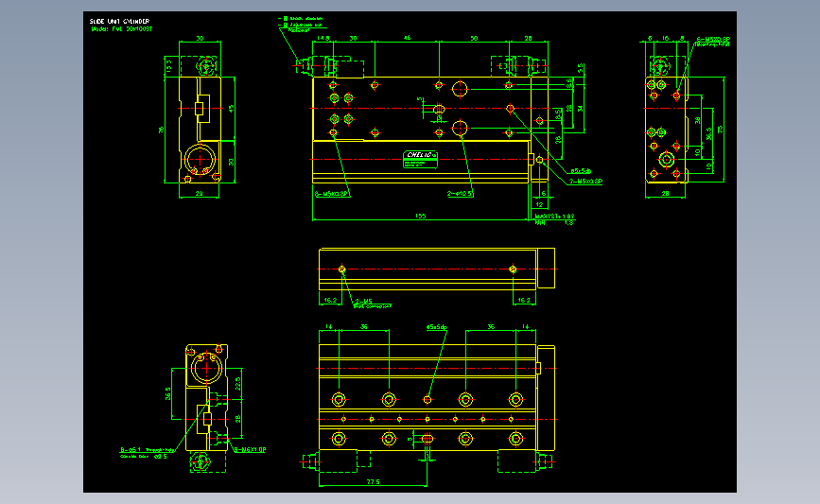820x504 pixels.
Task: Click the '6-M5x0.8P' callout on right end view
Action: click(713, 39)
